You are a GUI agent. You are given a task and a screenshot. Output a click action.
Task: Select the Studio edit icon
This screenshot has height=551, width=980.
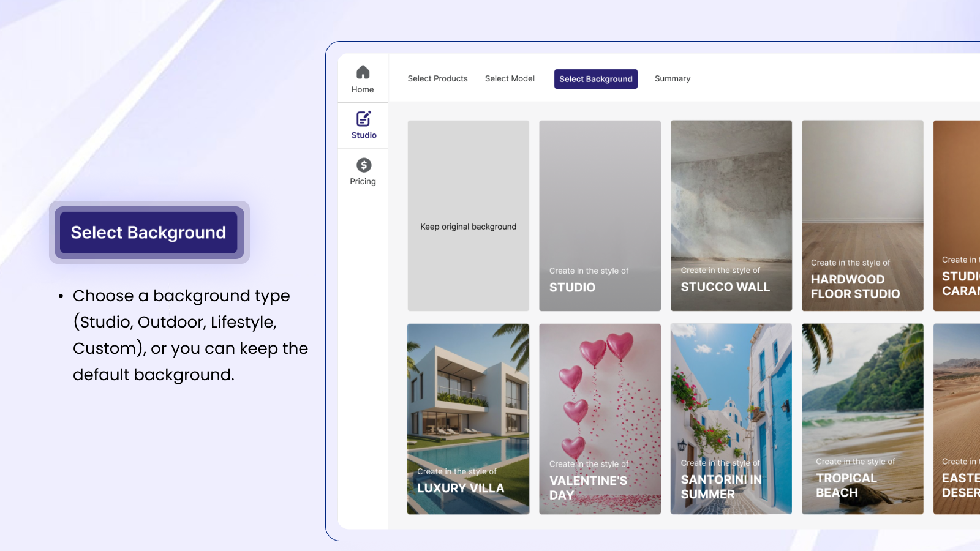click(x=363, y=118)
